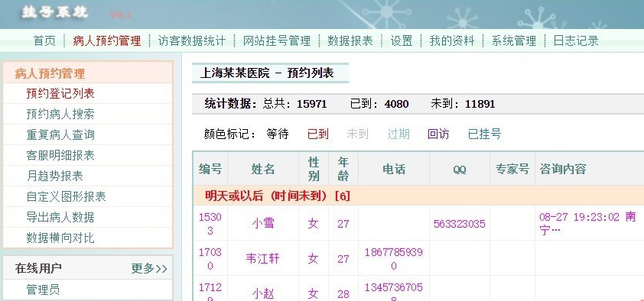Open 预约登记列表 in the sidebar
This screenshot has width=644, height=301.
60,93
